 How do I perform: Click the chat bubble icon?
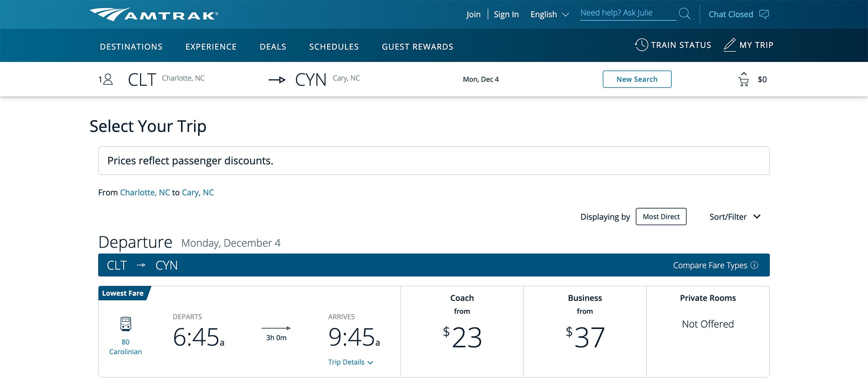(x=764, y=14)
